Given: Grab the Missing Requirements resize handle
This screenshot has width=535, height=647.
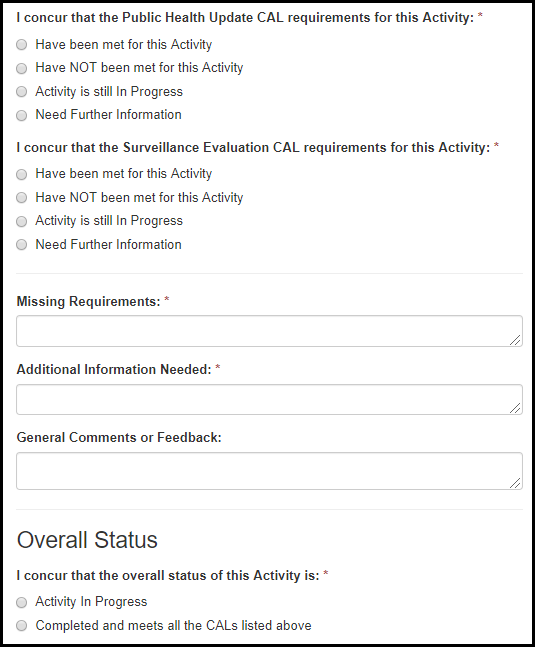Looking at the screenshot, I should point(515,340).
